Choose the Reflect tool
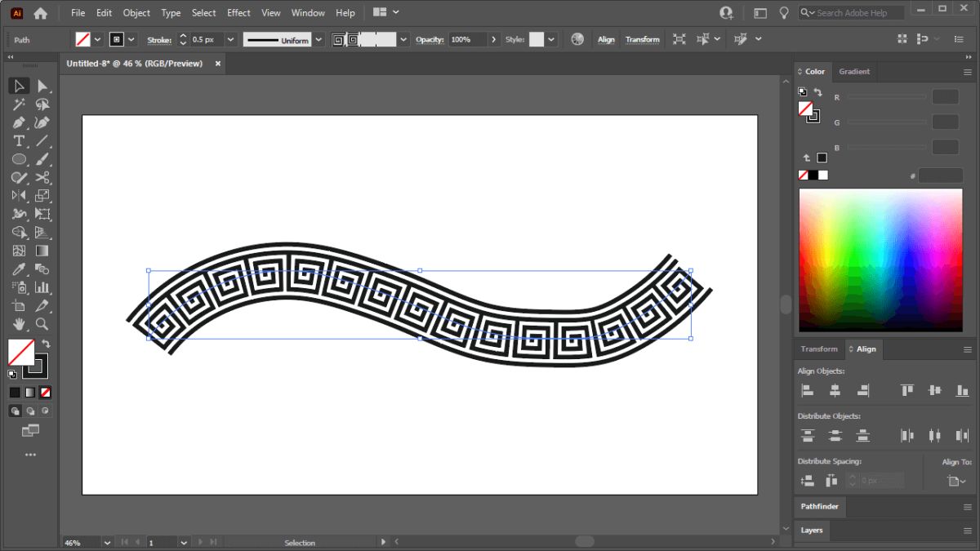This screenshot has height=551, width=980. (19, 196)
